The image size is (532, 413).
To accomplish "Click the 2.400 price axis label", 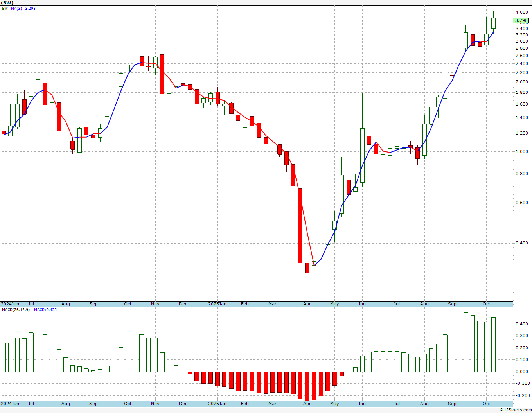I will (521, 64).
